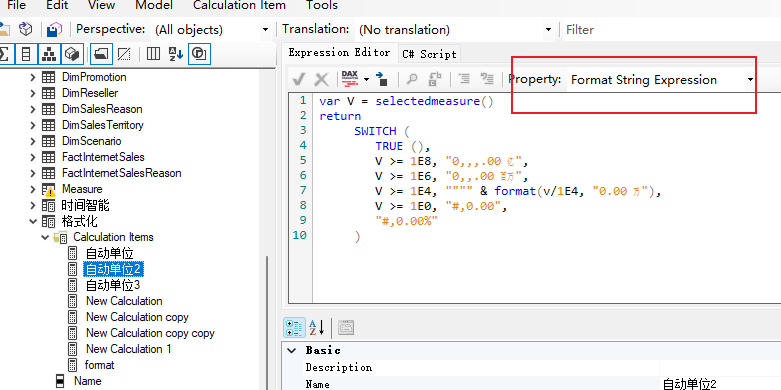Select the New Calculation item
Screen dimensions: 781x390
coord(124,301)
